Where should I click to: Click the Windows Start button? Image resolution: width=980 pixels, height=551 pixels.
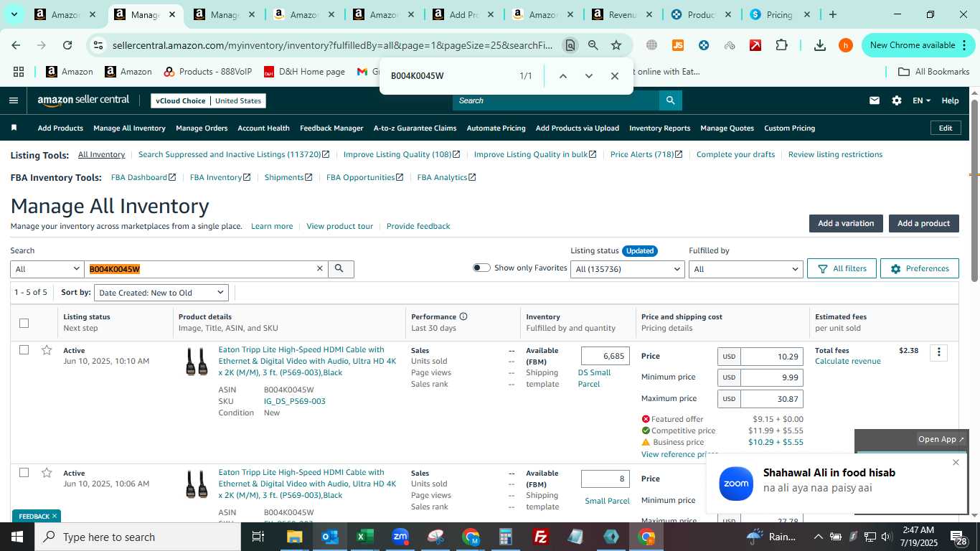coord(17,537)
